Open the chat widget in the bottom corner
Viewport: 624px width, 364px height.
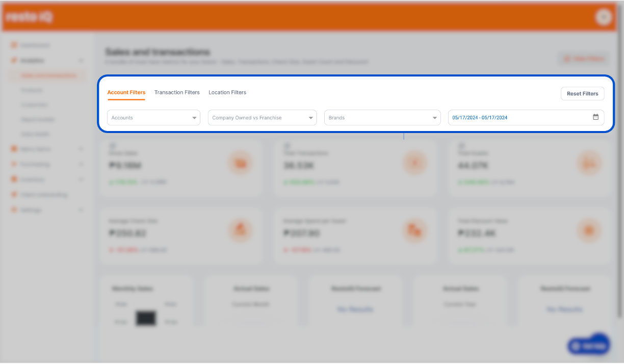[588, 345]
